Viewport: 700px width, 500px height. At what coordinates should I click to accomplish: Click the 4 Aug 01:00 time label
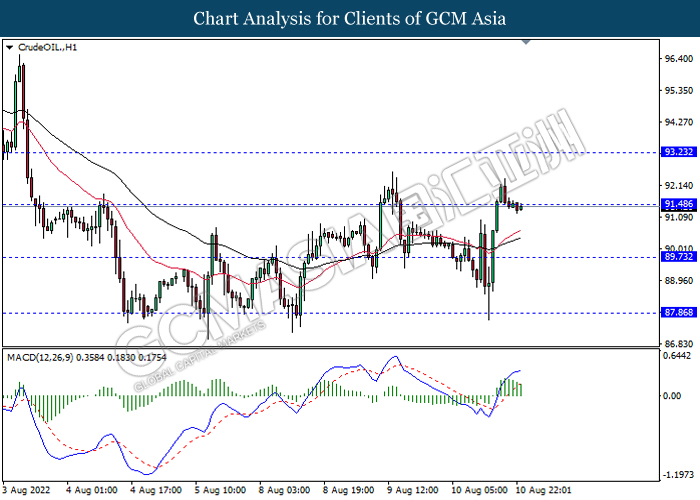point(92,490)
